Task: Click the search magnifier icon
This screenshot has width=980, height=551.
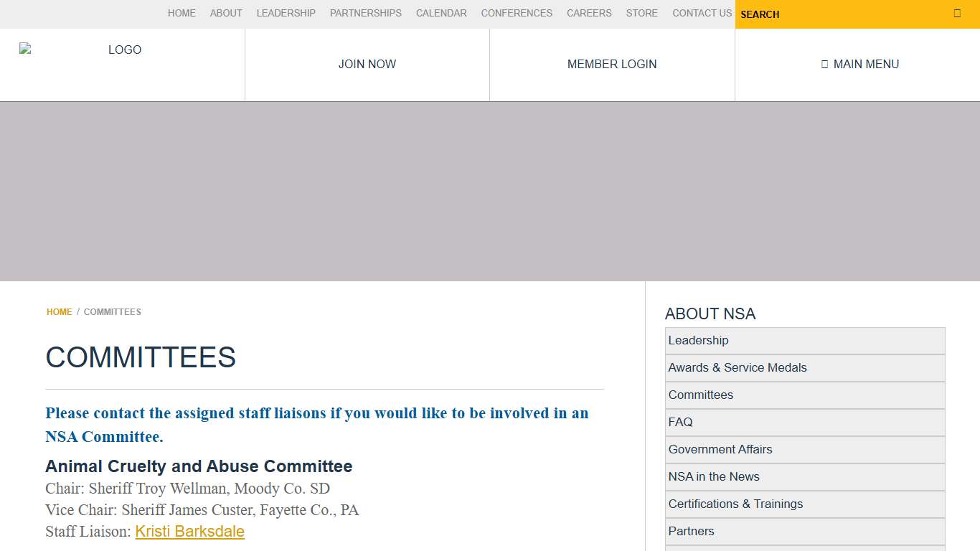Action: [x=956, y=13]
